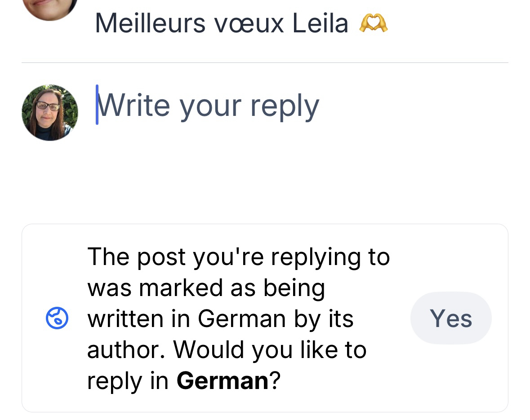Click the name Leila in the post
Screen dimensions: 530x420
[320, 23]
